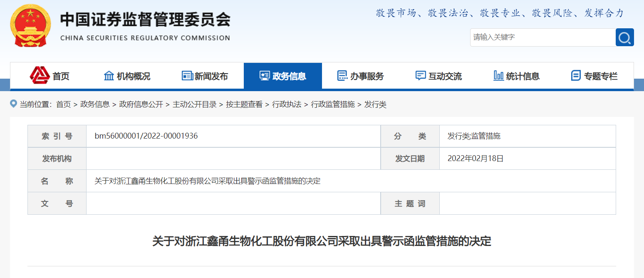Click index number bm56000001/2022-00001936
This screenshot has width=644, height=278.
coord(146,136)
